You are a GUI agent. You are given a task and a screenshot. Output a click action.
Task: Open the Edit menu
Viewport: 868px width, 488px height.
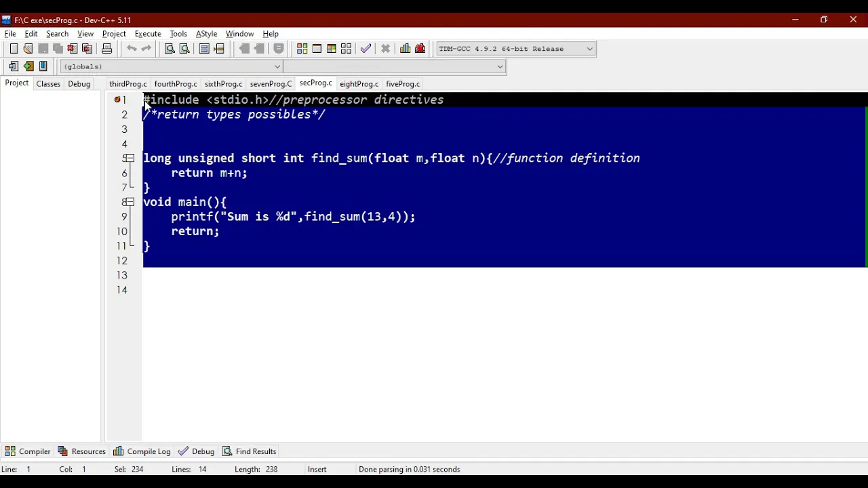point(31,34)
